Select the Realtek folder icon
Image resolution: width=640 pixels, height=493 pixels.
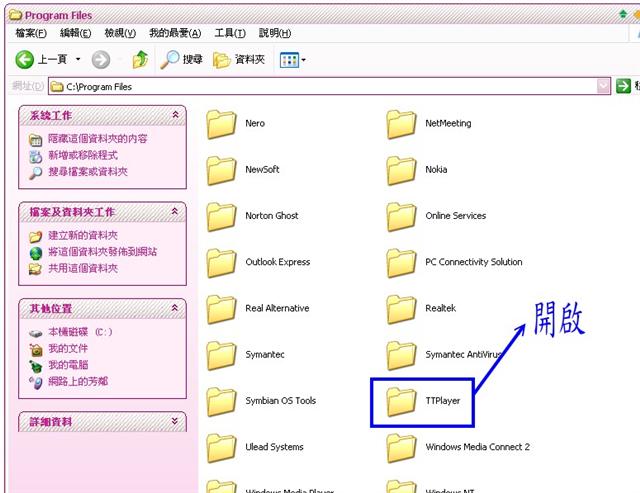point(401,309)
